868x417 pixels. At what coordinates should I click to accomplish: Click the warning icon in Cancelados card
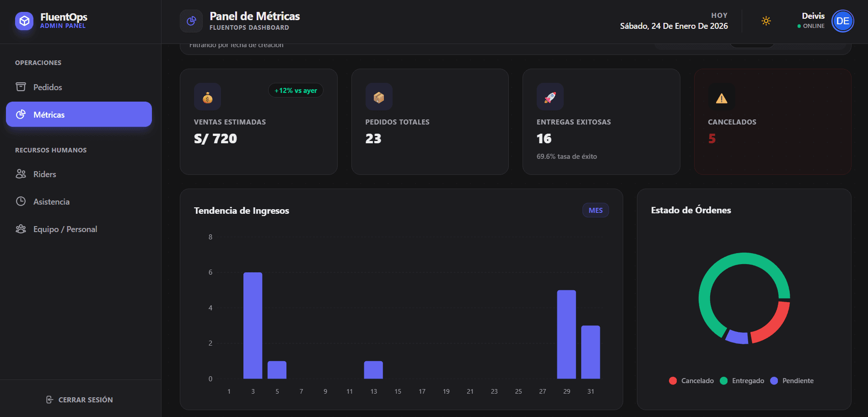722,98
